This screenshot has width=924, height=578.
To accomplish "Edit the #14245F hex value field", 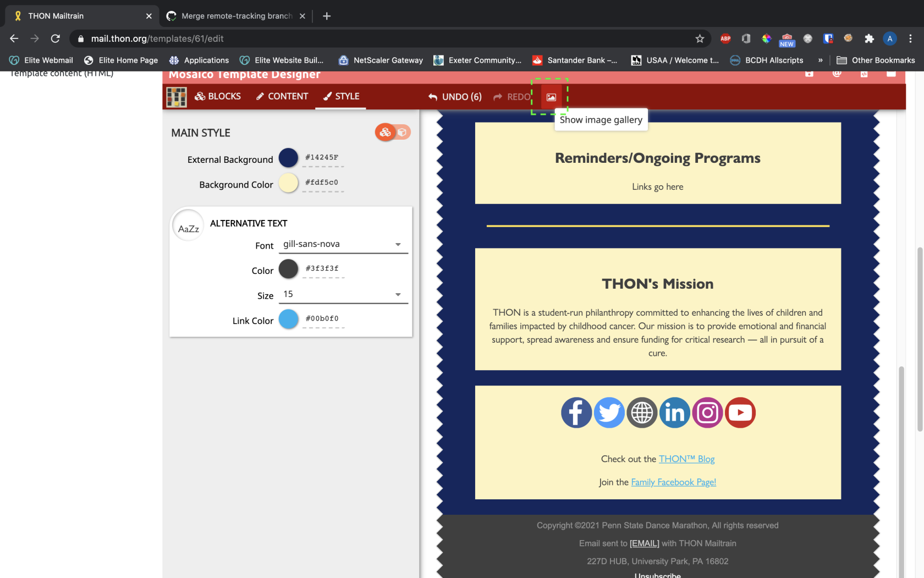I will click(323, 158).
